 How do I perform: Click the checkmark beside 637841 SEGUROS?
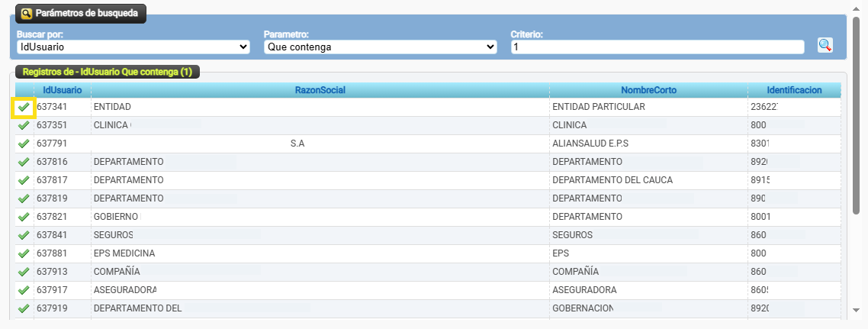[24, 235]
